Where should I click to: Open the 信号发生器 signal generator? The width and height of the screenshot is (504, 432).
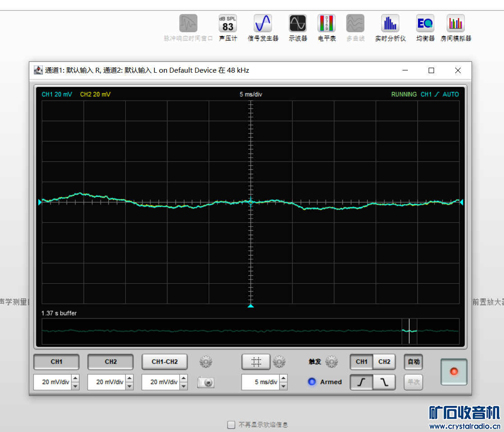[x=263, y=23]
